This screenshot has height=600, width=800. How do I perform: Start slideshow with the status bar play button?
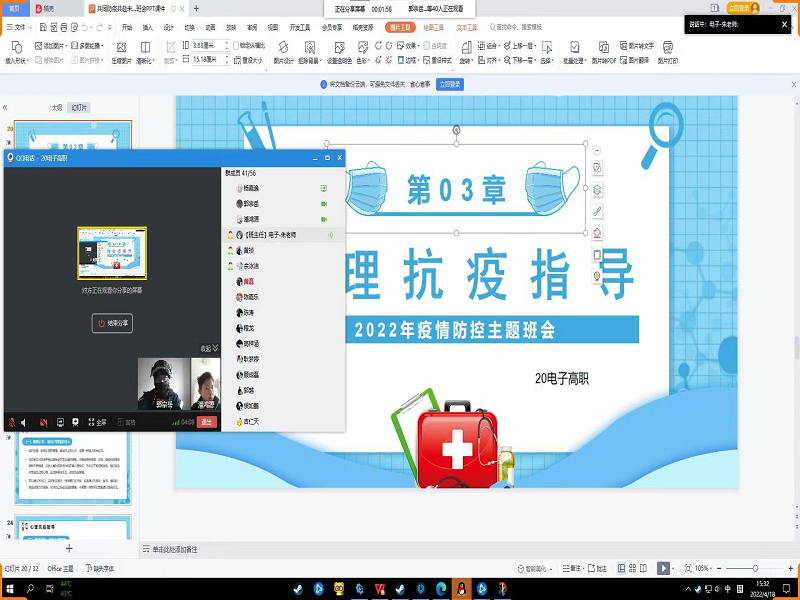tap(661, 568)
